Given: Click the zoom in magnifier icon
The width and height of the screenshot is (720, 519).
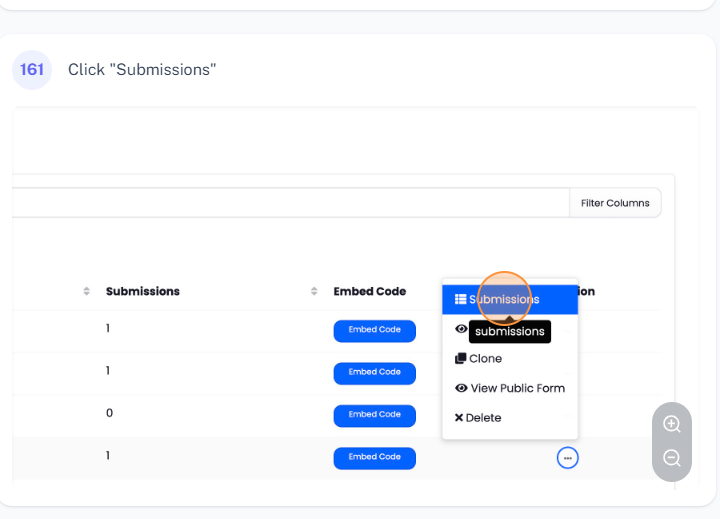Looking at the screenshot, I should pyautogui.click(x=672, y=424).
